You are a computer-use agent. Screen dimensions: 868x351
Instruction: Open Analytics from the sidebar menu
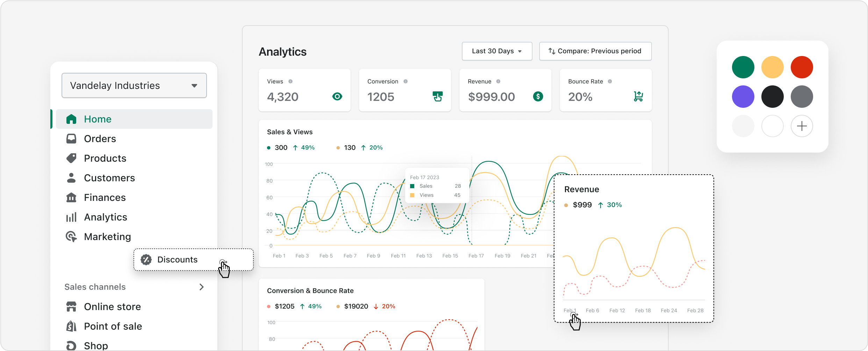[106, 217]
